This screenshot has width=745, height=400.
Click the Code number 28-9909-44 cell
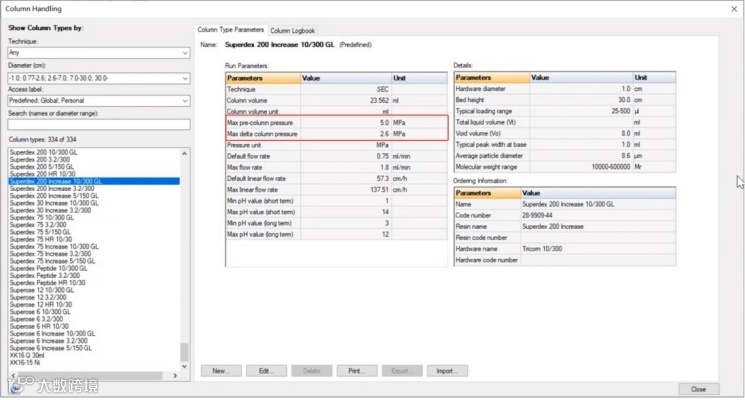click(x=598, y=216)
